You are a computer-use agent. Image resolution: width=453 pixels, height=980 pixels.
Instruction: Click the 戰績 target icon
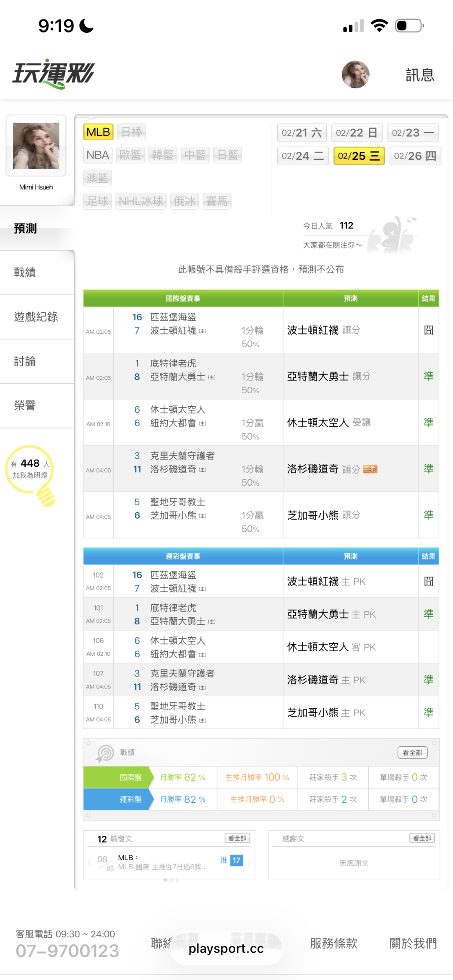click(105, 753)
